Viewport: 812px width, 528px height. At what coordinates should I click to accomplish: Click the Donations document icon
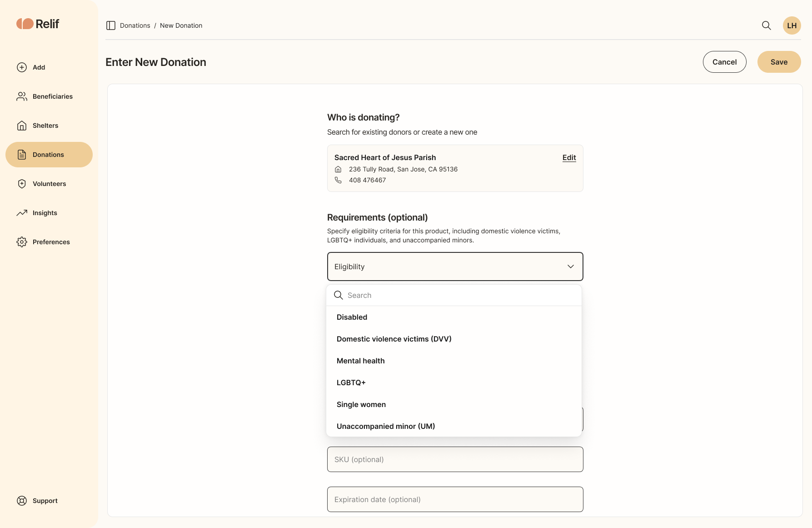22,155
